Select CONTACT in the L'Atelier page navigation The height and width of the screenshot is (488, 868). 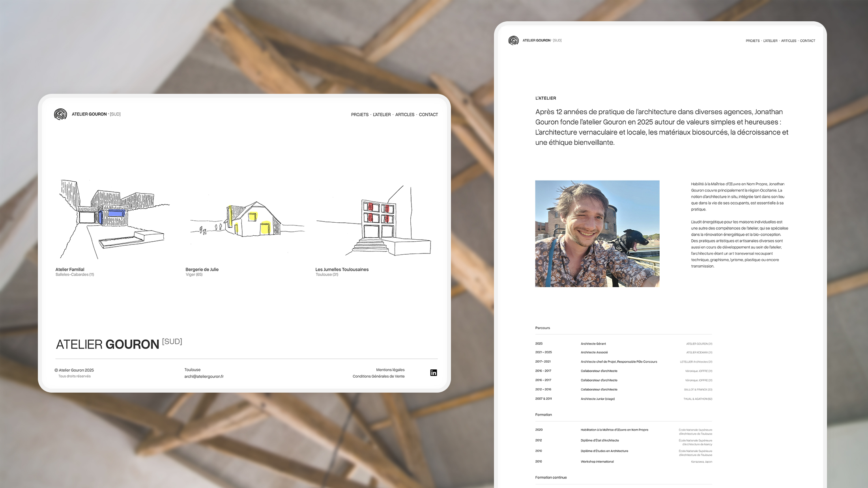coord(808,41)
